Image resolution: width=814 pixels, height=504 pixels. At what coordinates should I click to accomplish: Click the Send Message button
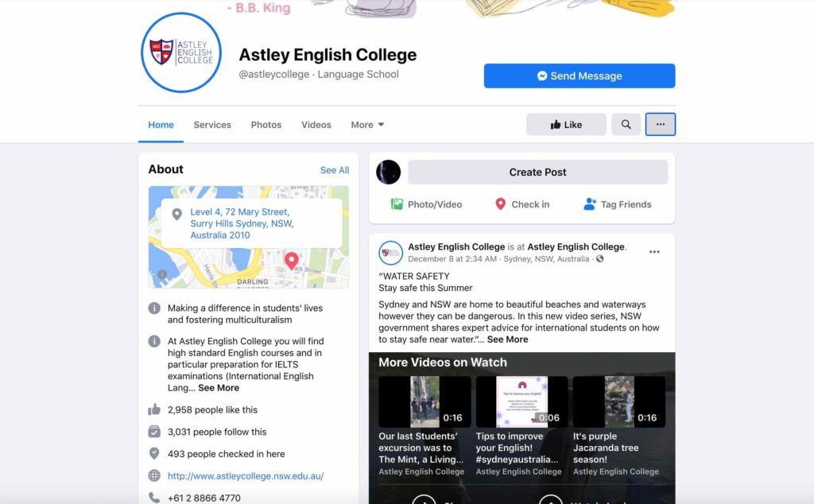pyautogui.click(x=579, y=76)
